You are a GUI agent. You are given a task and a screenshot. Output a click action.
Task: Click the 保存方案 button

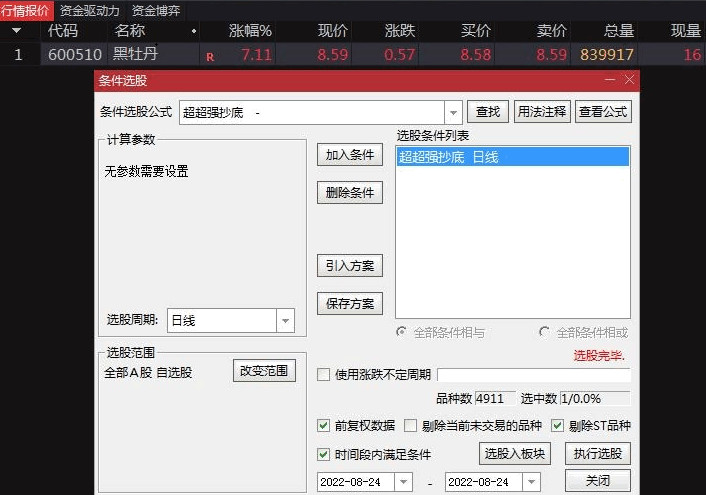click(x=350, y=303)
